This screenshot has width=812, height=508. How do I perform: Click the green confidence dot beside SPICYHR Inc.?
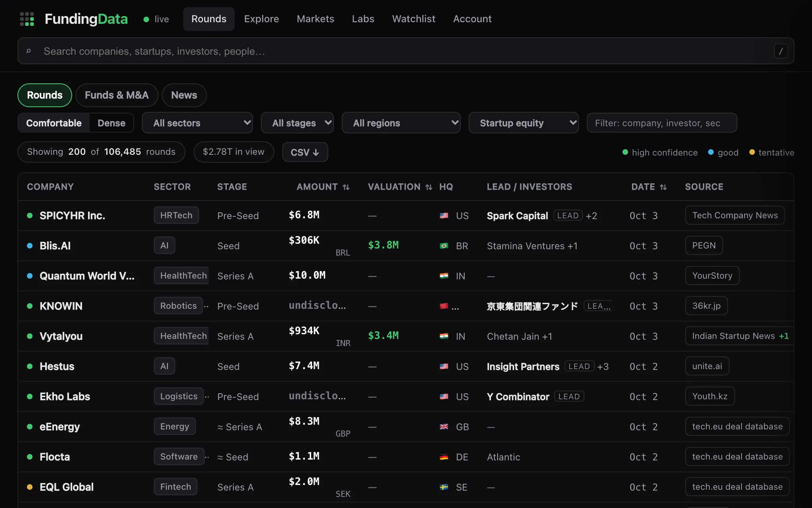click(x=30, y=216)
